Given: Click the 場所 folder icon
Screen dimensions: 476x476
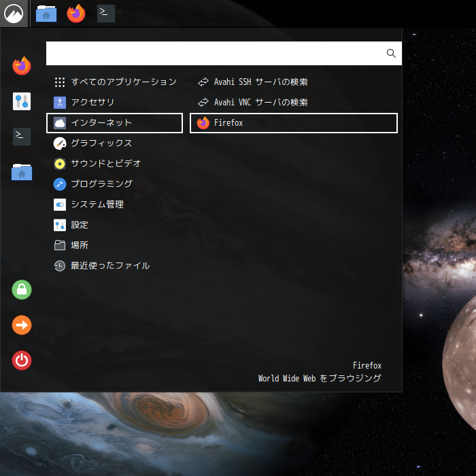Looking at the screenshot, I should tap(60, 245).
